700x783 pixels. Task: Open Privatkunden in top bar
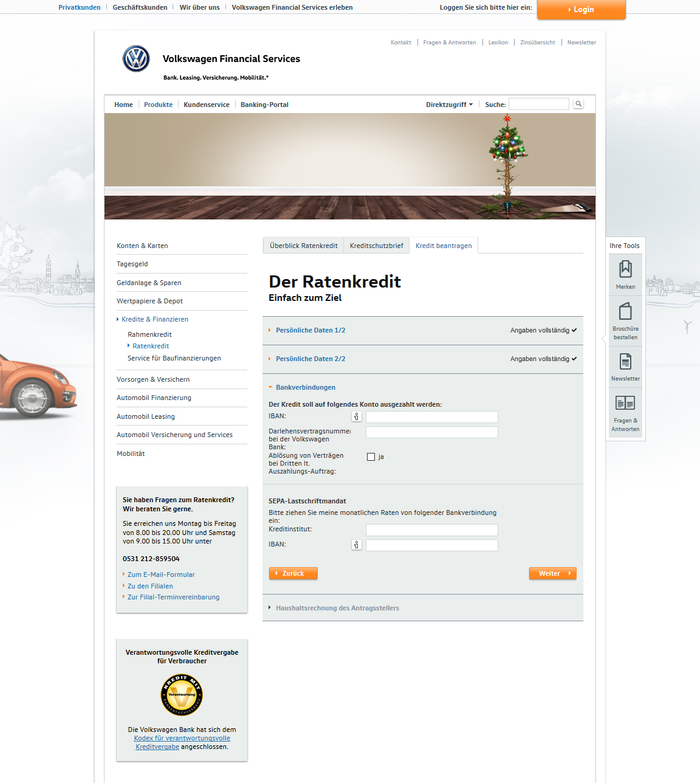[80, 7]
